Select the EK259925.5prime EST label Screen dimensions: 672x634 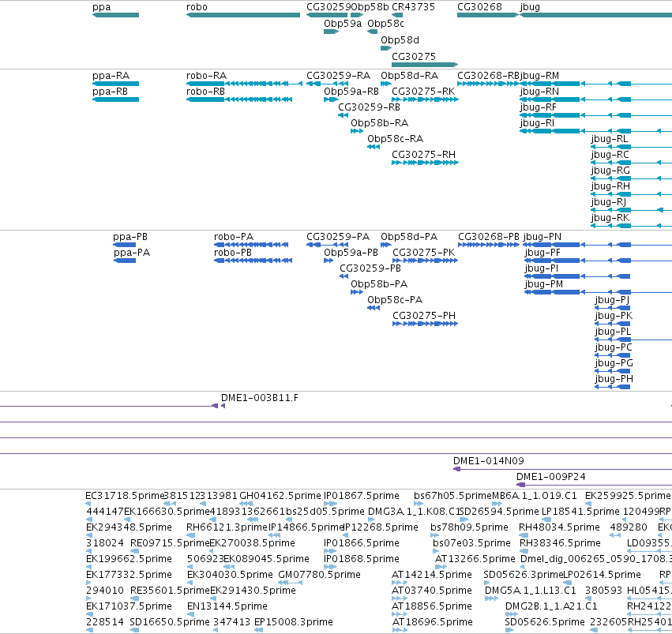628,496
